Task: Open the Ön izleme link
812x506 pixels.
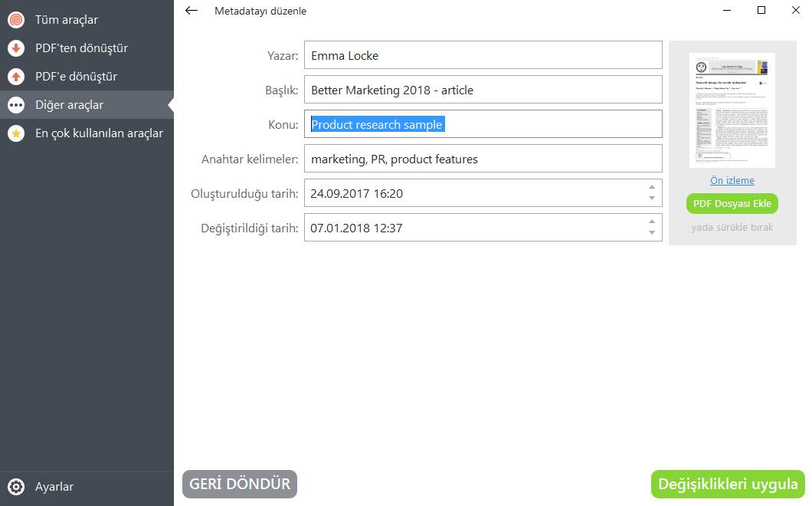Action: [732, 181]
